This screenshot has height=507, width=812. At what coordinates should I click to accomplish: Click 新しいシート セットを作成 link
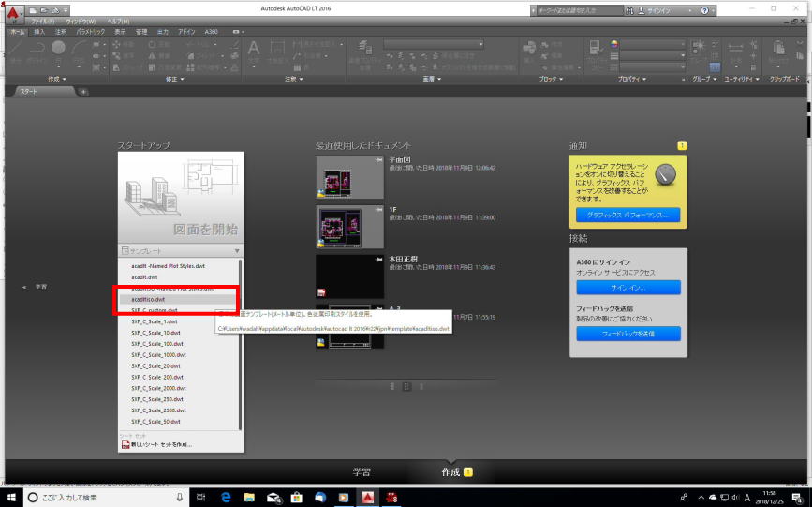156,445
